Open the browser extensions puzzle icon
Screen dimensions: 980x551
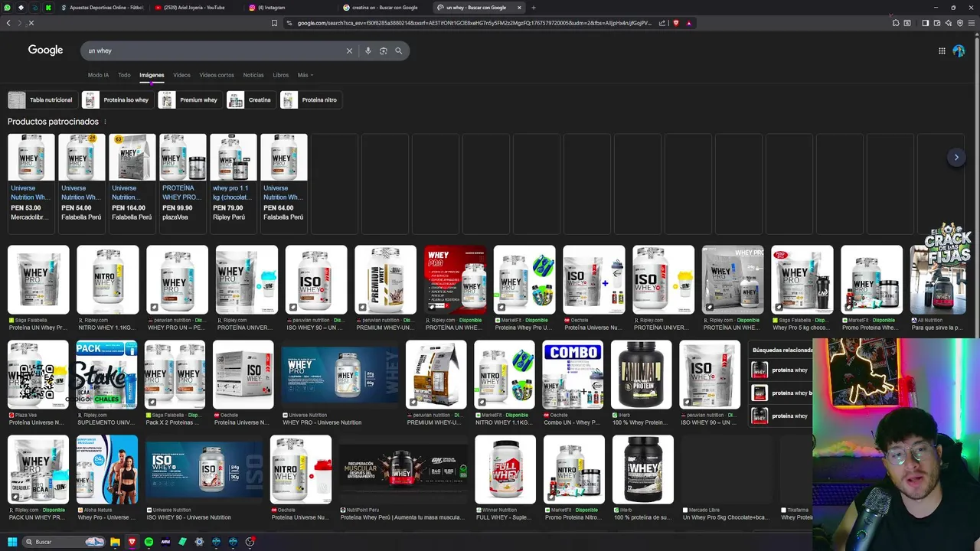tap(896, 23)
